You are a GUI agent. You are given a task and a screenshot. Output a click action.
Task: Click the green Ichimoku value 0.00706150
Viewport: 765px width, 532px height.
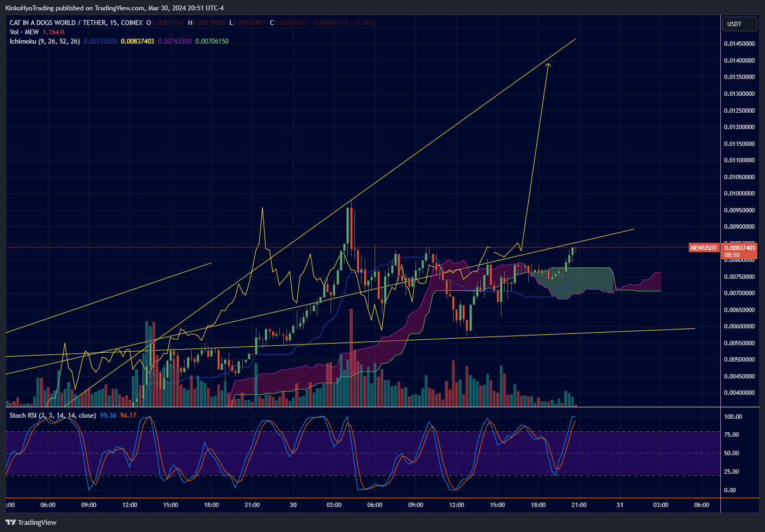pos(212,41)
